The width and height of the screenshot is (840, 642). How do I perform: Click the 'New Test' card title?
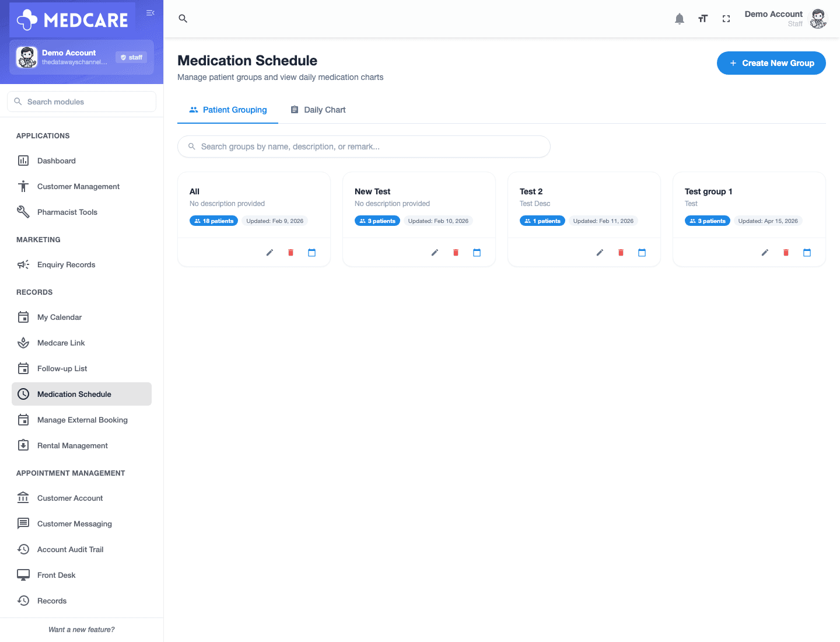click(x=372, y=191)
